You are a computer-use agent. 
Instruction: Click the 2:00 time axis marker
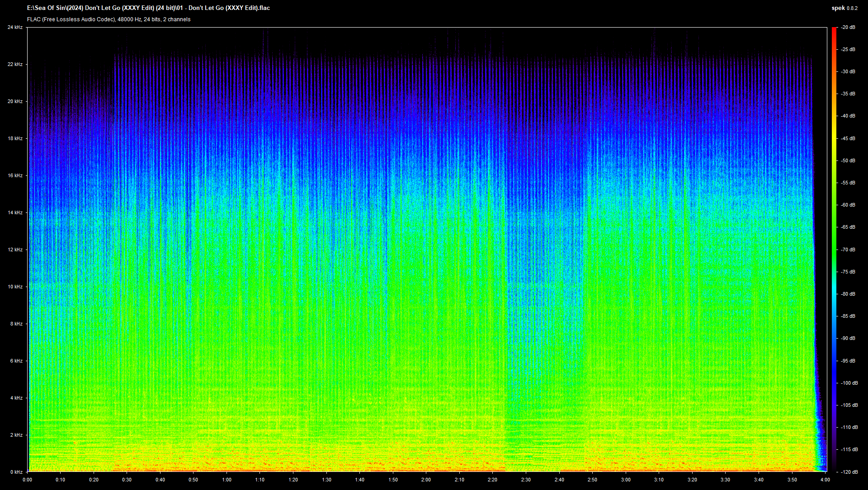426,480
